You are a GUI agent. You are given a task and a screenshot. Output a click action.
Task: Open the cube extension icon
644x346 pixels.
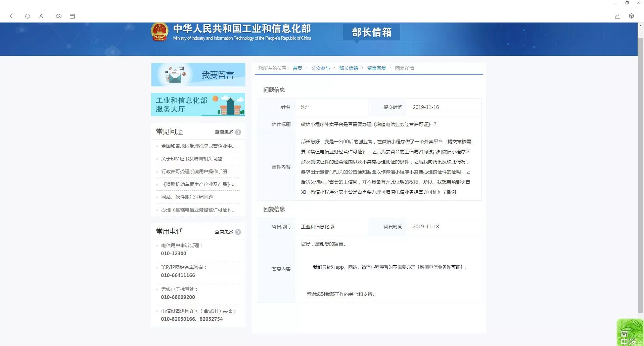coord(632,16)
